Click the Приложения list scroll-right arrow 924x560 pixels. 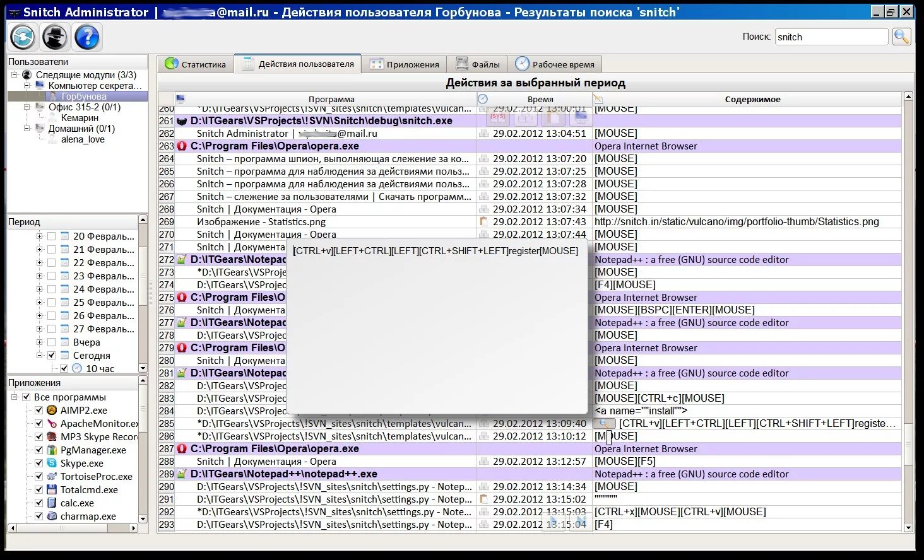(x=133, y=528)
